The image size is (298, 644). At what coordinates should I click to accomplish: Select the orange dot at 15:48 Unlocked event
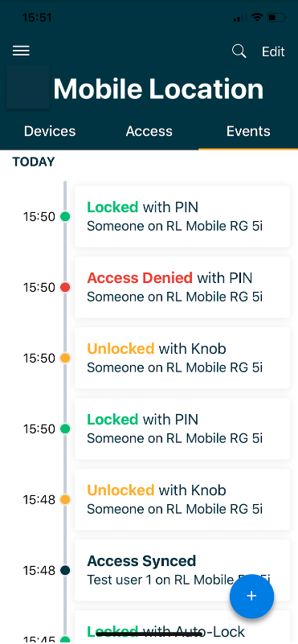[x=65, y=499]
